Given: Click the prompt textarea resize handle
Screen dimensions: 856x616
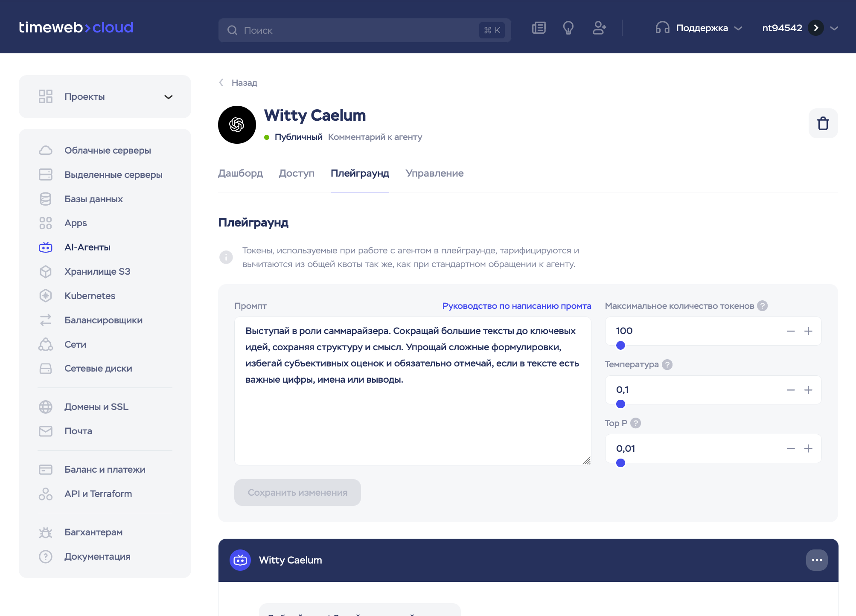Looking at the screenshot, I should pyautogui.click(x=587, y=461).
